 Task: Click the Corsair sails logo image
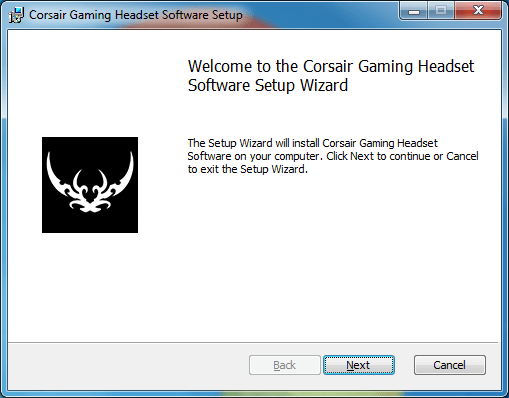(x=90, y=185)
